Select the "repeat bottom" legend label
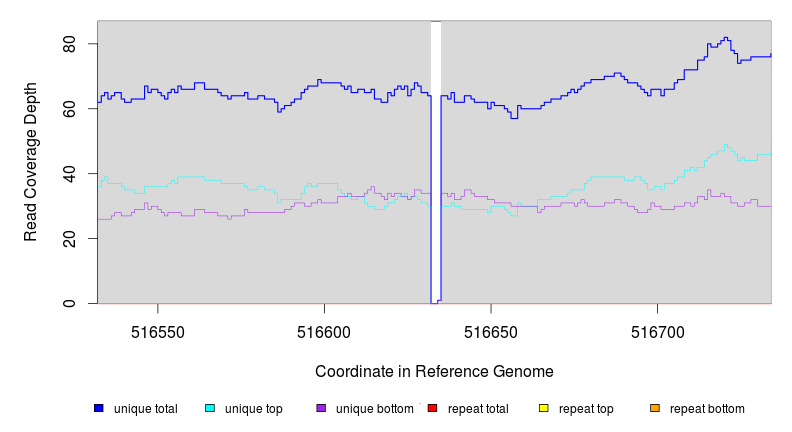Viewport: 792px width, 432px height. click(x=707, y=409)
